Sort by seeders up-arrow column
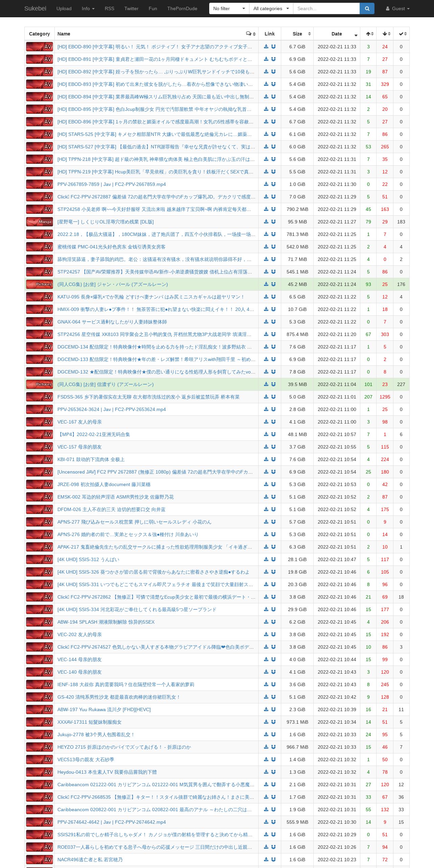Screen dimensions: 434x868 (368, 34)
